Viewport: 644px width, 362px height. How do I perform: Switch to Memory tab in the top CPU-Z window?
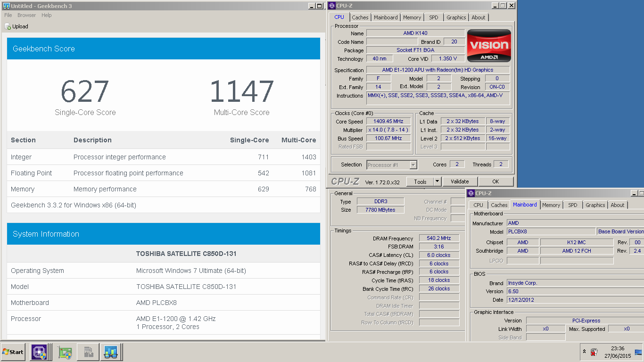point(412,17)
